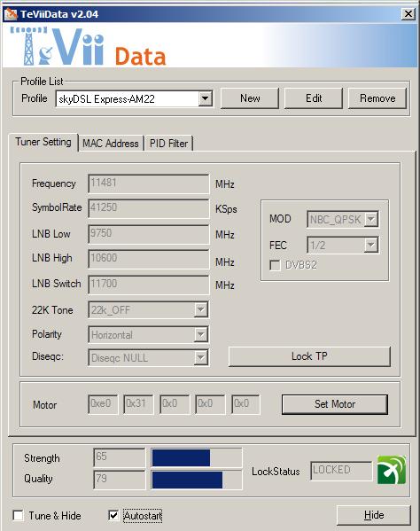Open the Diseqc dropdown

(x=200, y=358)
